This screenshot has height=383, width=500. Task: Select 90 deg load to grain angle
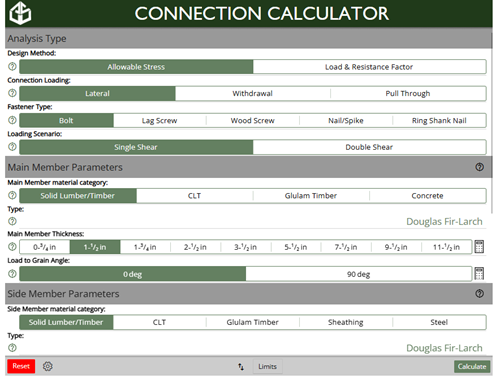359,274
